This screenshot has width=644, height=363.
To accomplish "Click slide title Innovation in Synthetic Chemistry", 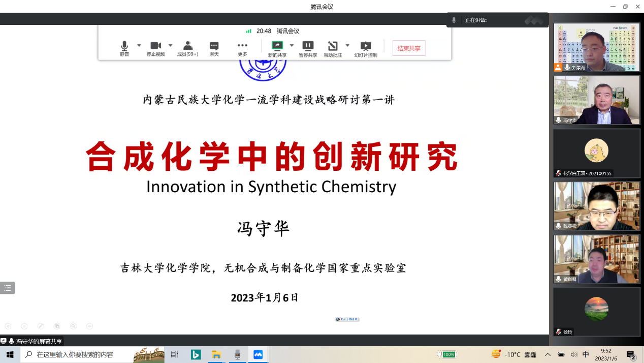I will pyautogui.click(x=271, y=187).
